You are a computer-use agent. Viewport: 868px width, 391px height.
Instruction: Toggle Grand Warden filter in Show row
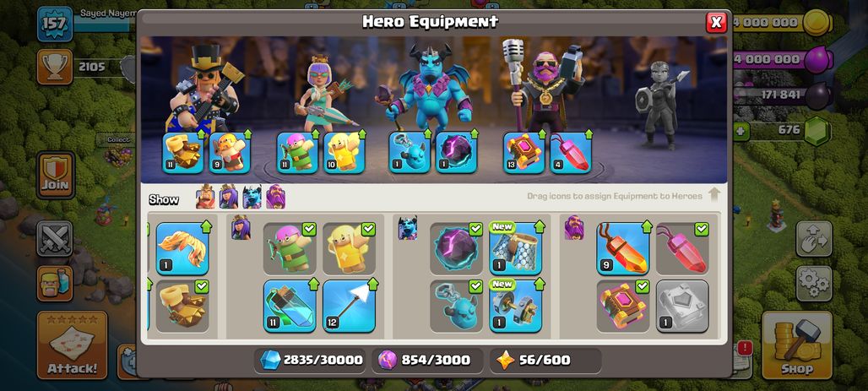pyautogui.click(x=275, y=197)
